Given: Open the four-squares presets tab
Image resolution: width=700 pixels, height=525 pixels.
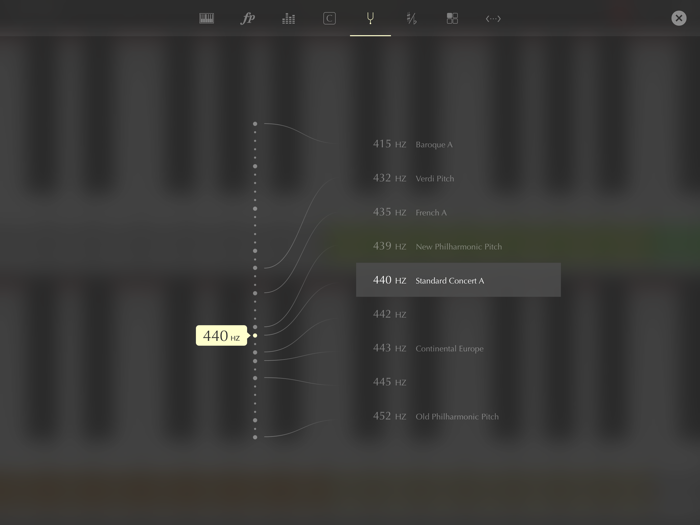Looking at the screenshot, I should (452, 18).
